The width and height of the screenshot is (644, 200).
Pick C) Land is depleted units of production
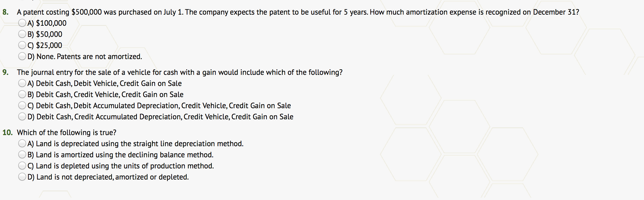[22, 165]
